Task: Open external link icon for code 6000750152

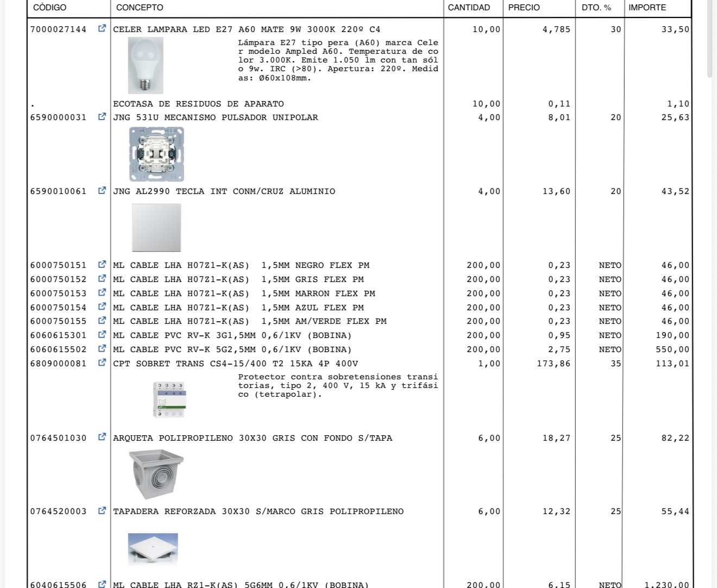Action: click(102, 279)
